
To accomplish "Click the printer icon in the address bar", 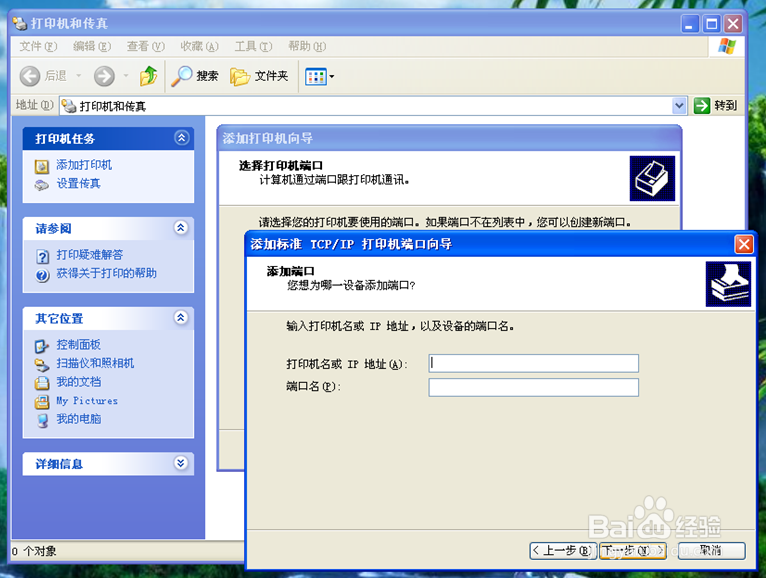I will pyautogui.click(x=69, y=106).
